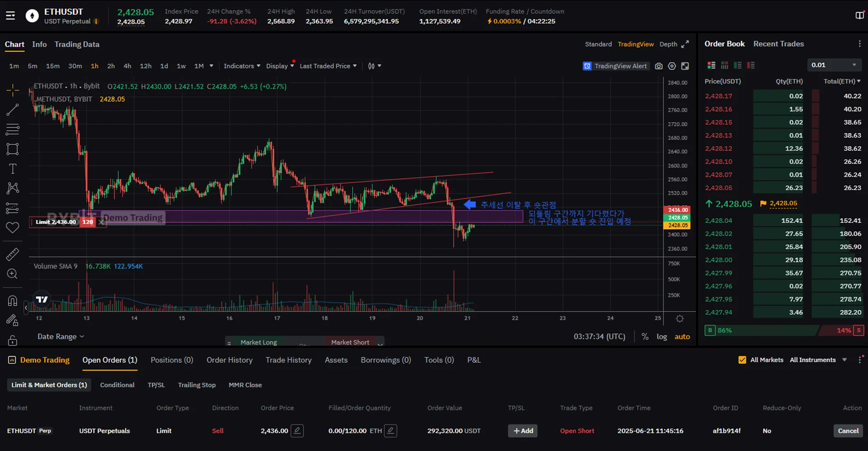Open the favorites heart icon

[x=13, y=228]
